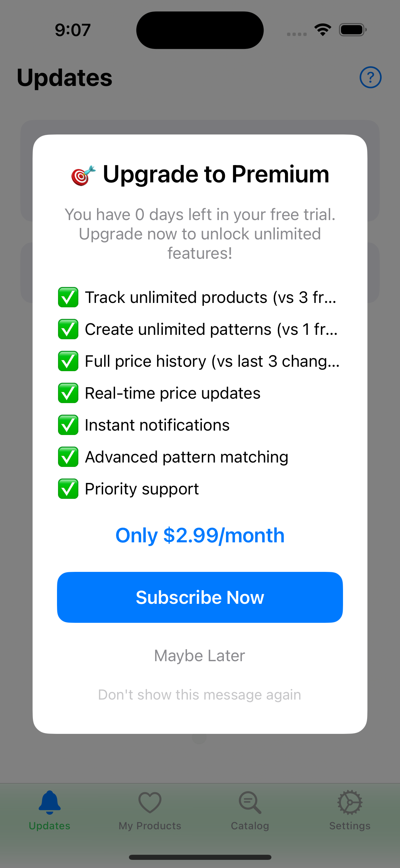The height and width of the screenshot is (868, 400).
Task: Select the Advanced pattern matching feature row
Action: 186,456
